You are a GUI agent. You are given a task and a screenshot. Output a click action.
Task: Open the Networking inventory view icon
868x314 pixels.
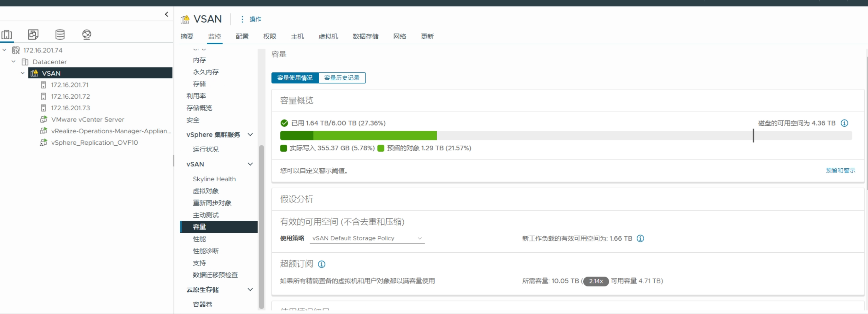87,34
